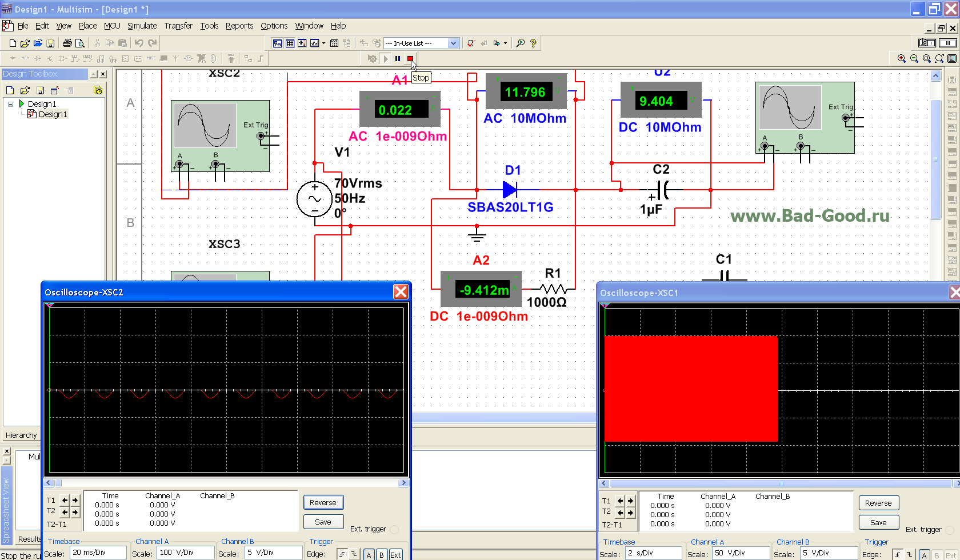Image resolution: width=960 pixels, height=560 pixels.
Task: Select the Ext. trigger radio in Oscilloscope-XSC1
Action: coord(950,530)
